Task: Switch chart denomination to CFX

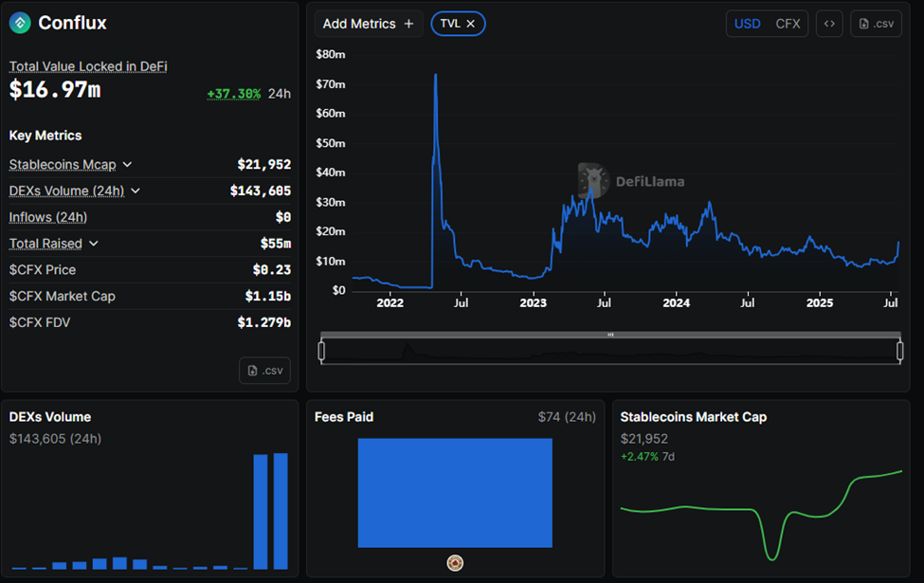Action: (x=788, y=24)
